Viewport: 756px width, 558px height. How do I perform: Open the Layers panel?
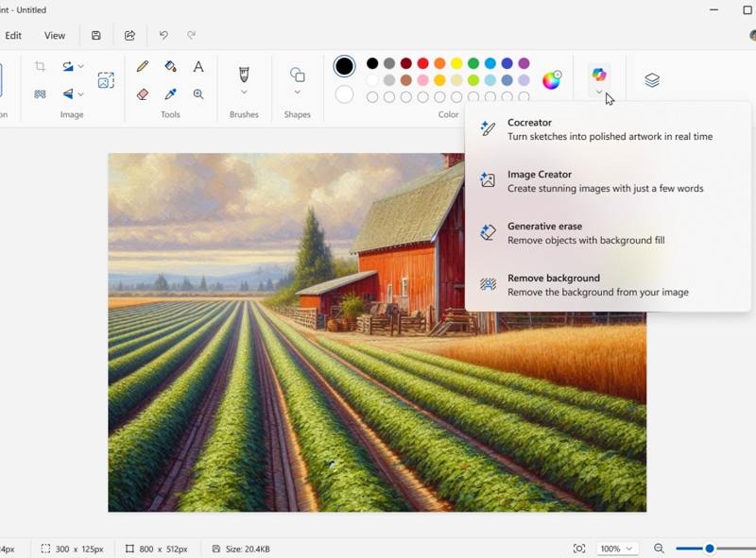(653, 77)
